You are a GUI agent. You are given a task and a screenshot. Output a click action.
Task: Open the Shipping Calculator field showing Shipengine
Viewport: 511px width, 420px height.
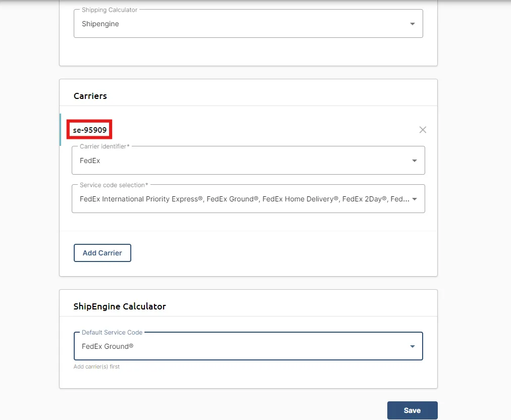(x=248, y=23)
